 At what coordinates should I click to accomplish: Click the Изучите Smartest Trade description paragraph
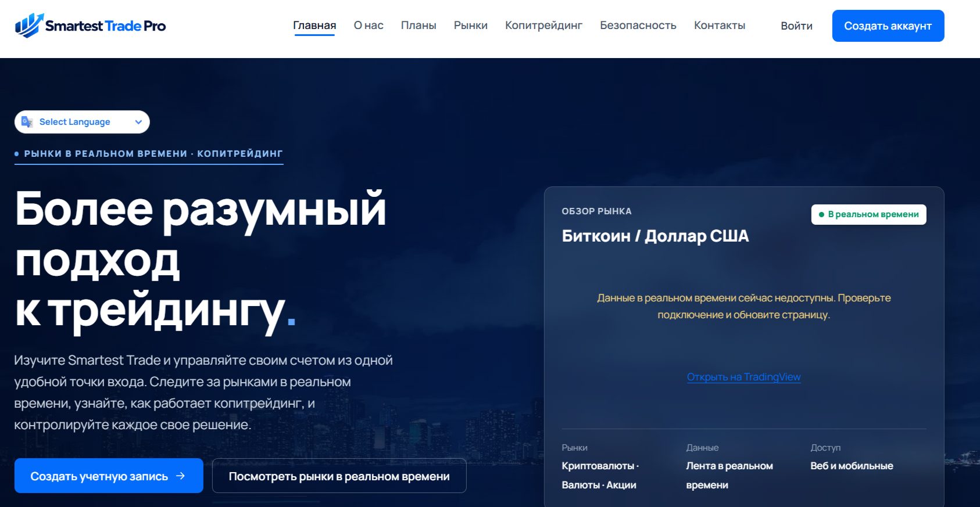(x=203, y=392)
